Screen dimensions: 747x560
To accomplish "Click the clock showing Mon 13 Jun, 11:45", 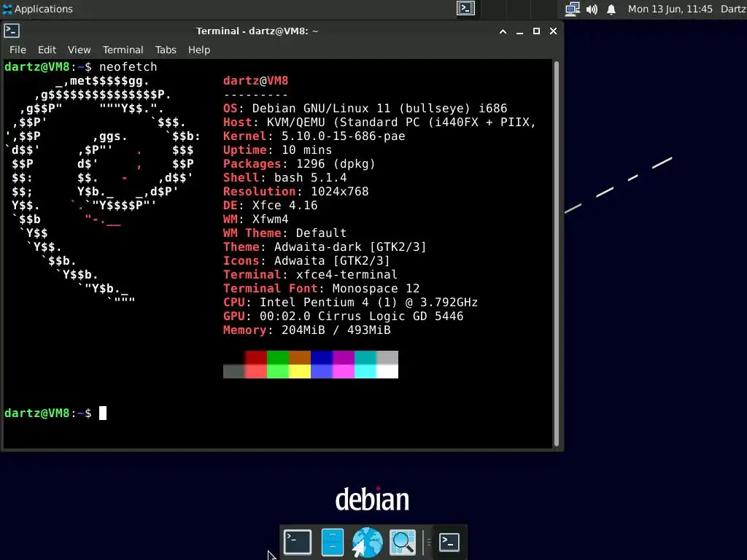I will point(670,9).
